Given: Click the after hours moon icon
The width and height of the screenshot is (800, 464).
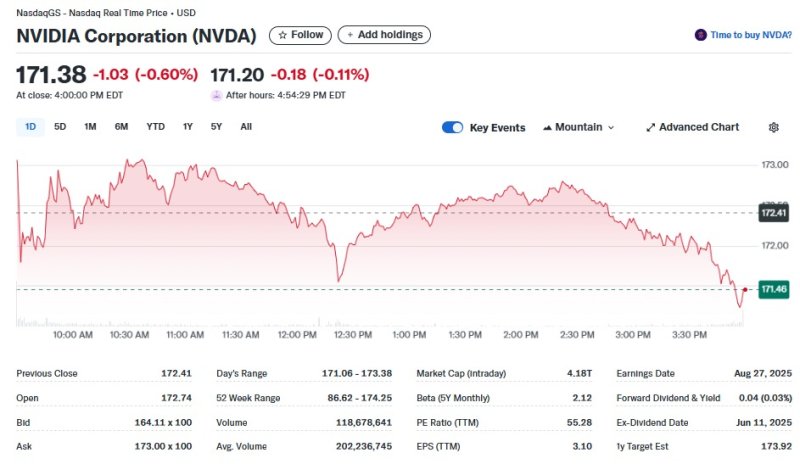Looking at the screenshot, I should [216, 95].
